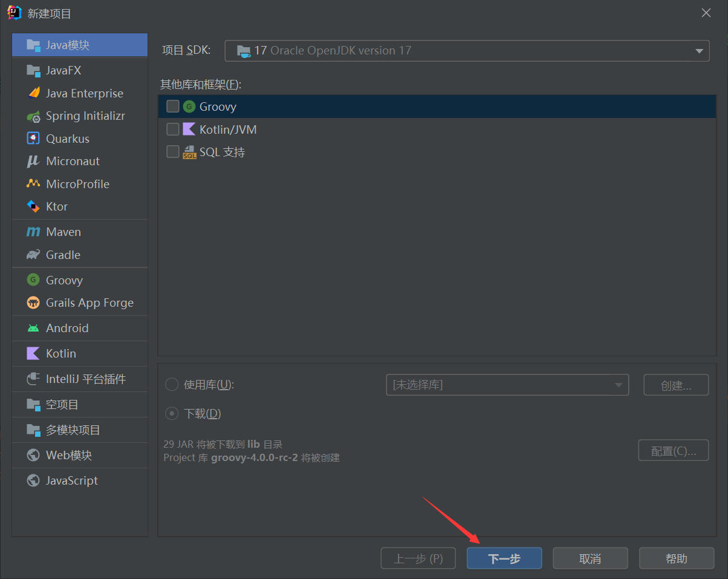Click the Spring Initializr leaf icon

(x=33, y=116)
